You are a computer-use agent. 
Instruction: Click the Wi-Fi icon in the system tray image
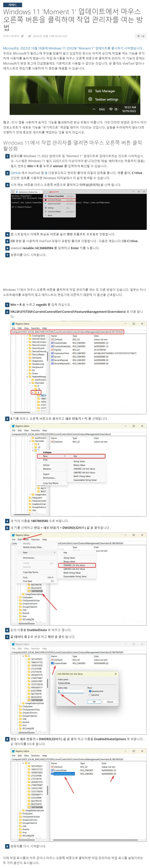[111, 109]
